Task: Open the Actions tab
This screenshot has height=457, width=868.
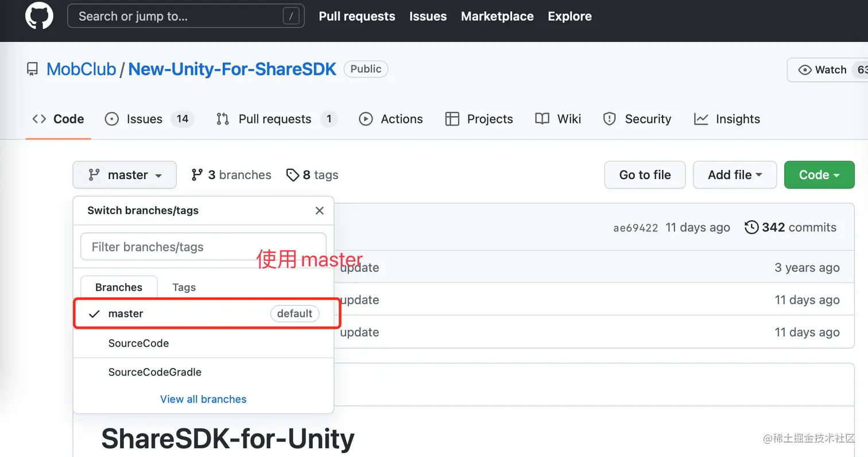Action: point(391,119)
